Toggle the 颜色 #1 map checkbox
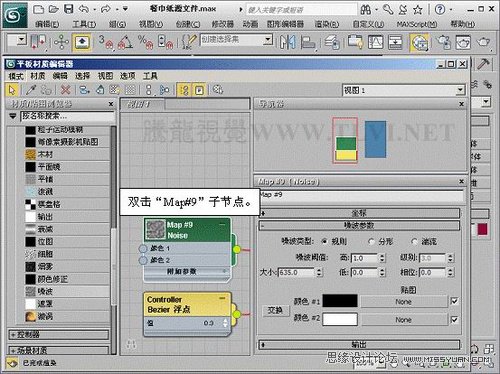The image size is (500, 374). coord(454,301)
